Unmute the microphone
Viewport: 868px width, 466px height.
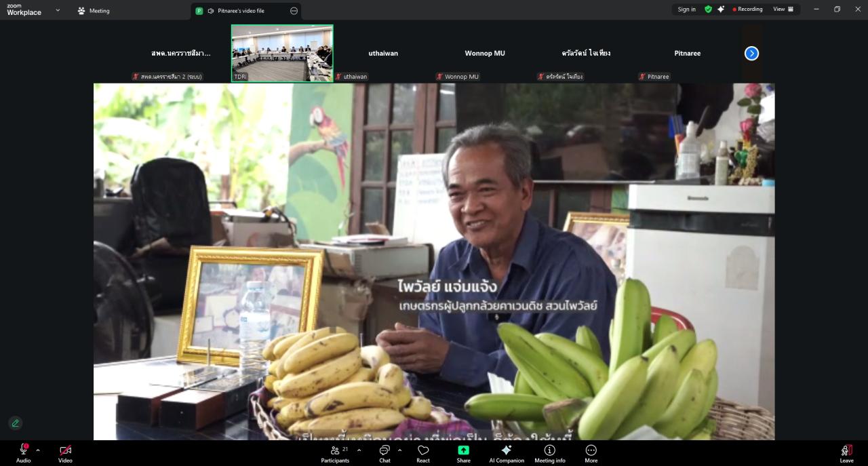pyautogui.click(x=23, y=449)
